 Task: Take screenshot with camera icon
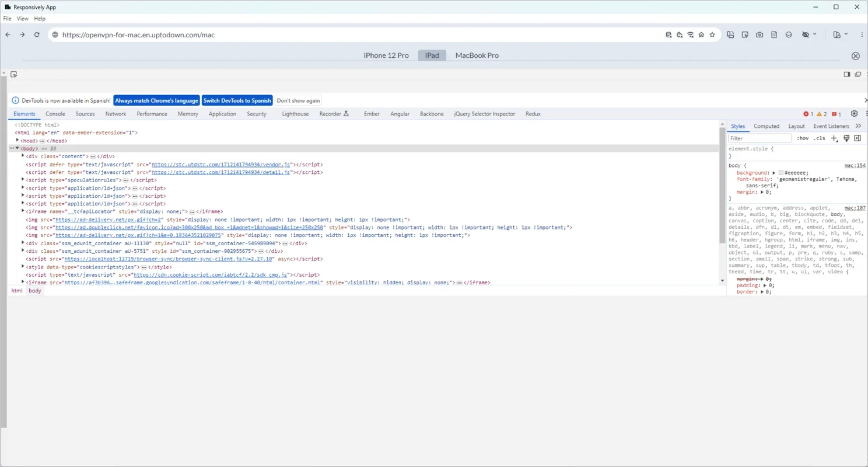(759, 35)
